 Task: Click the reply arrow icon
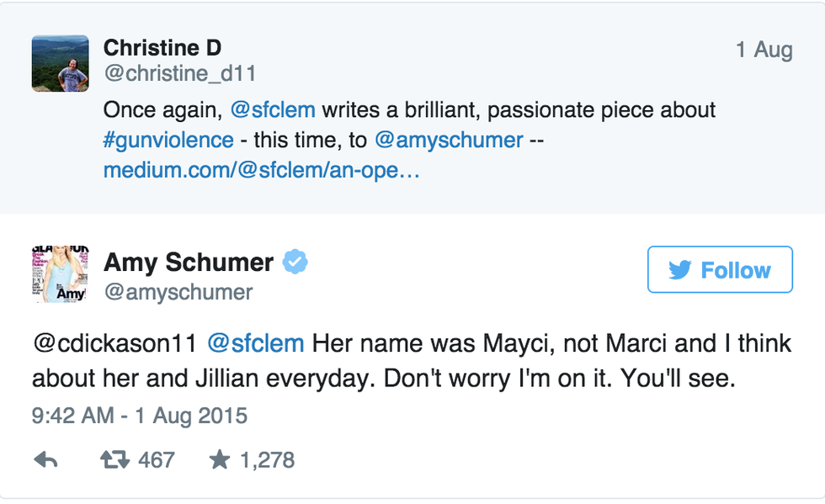pos(45,459)
